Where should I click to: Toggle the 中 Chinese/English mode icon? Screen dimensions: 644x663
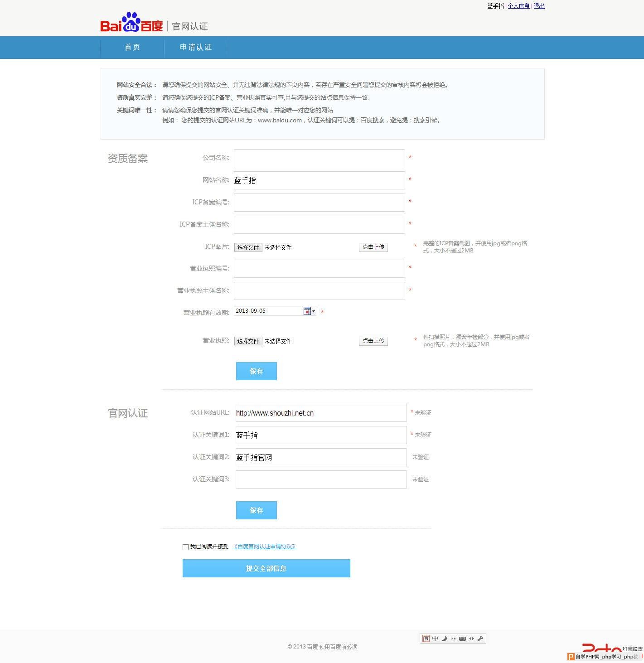(x=435, y=639)
